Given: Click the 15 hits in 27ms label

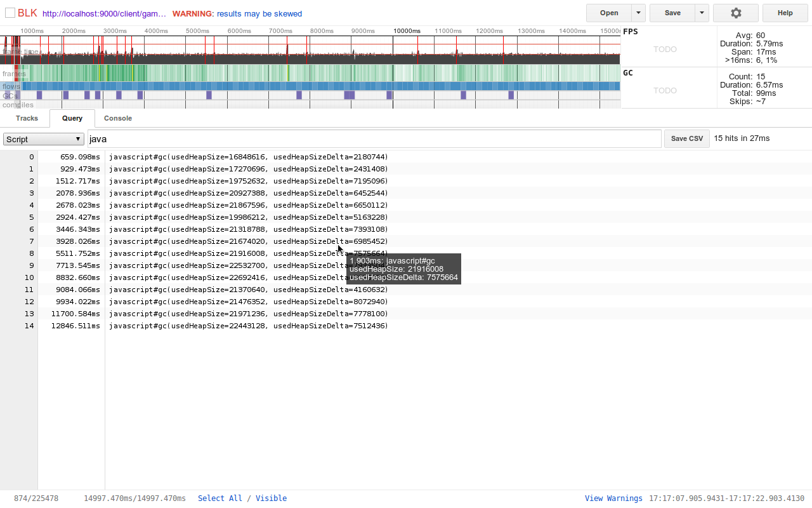Looking at the screenshot, I should (742, 138).
